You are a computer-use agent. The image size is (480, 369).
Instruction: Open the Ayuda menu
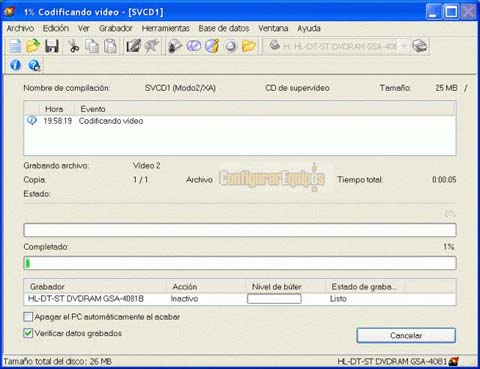point(309,28)
